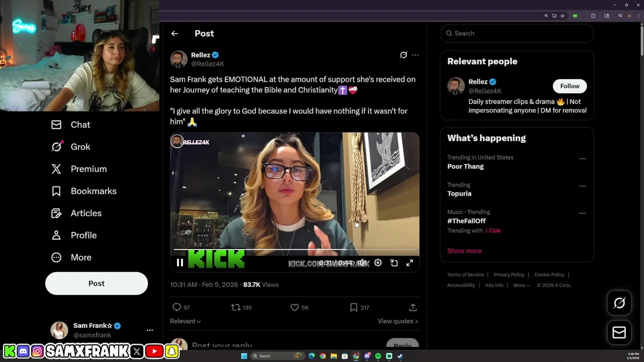Expand the More sidebar menu
This screenshot has width=644, height=362.
[71, 257]
